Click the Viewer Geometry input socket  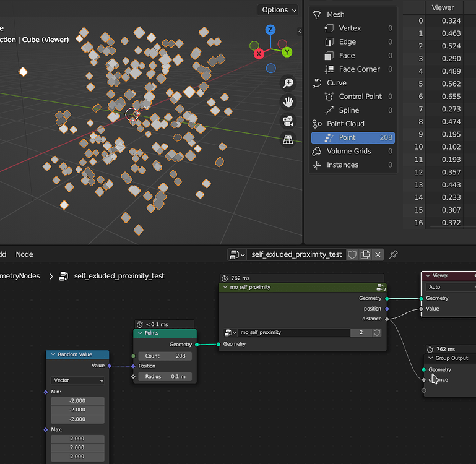click(421, 299)
